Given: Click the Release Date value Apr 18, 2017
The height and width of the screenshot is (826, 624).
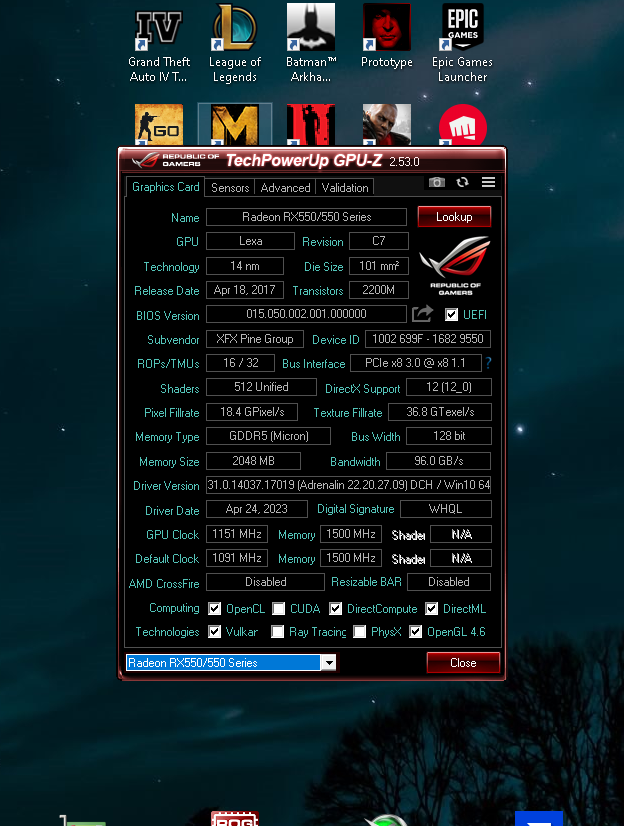Looking at the screenshot, I should pos(245,290).
